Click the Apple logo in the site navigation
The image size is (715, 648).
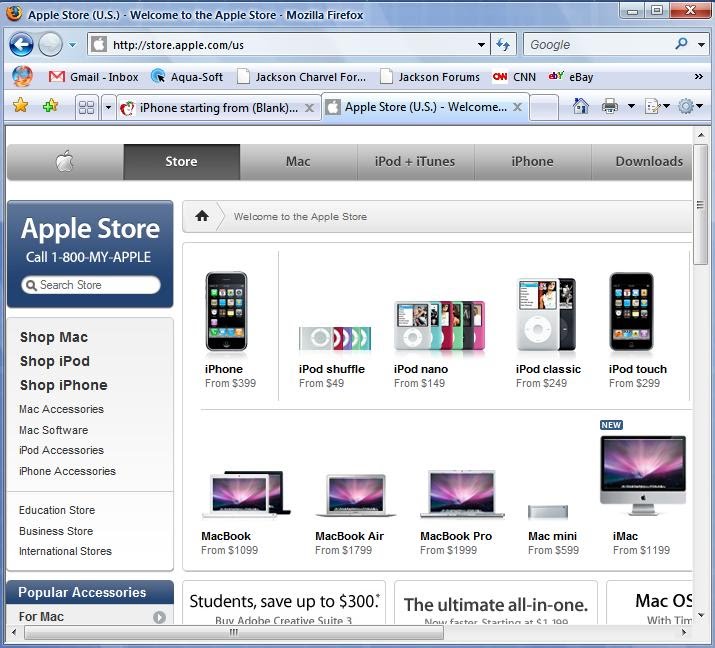coord(65,161)
